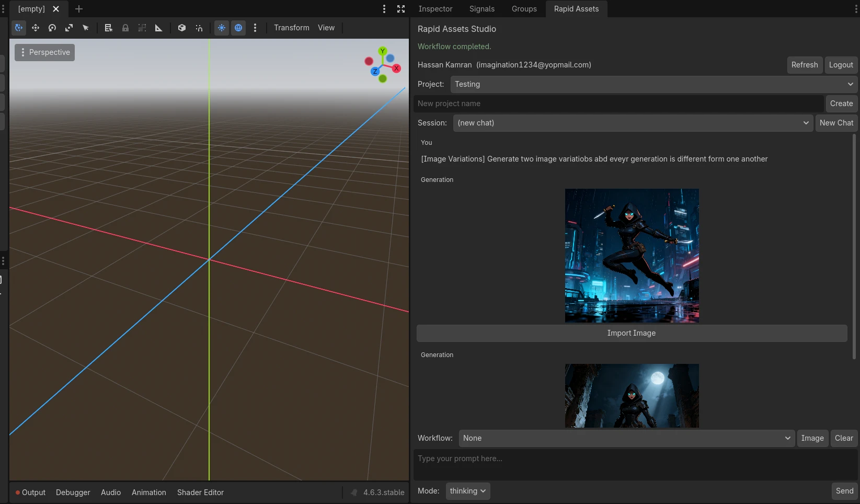Open the Audio bottom panel
Viewport: 860px width, 504px height.
click(x=111, y=492)
